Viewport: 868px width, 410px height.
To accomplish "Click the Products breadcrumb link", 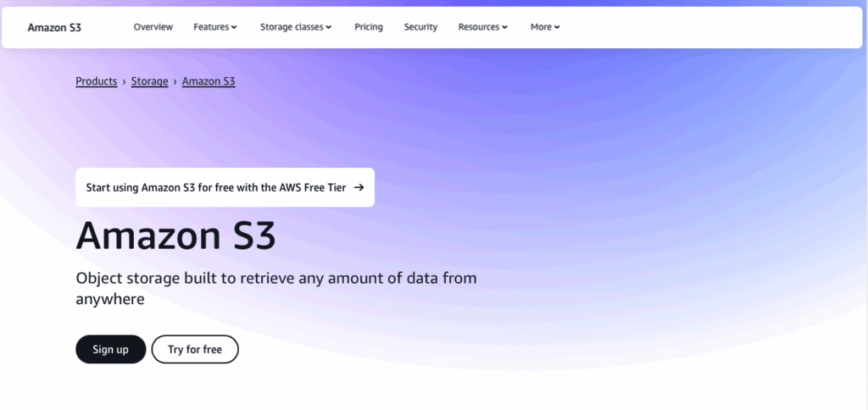I will click(x=97, y=81).
